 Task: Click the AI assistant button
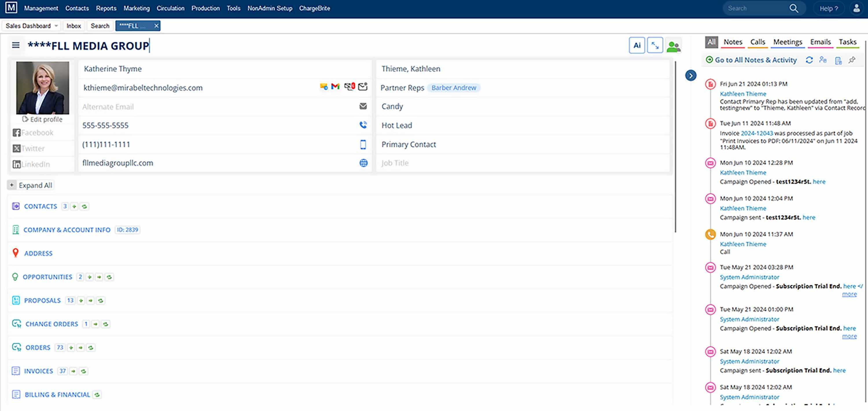pos(637,45)
